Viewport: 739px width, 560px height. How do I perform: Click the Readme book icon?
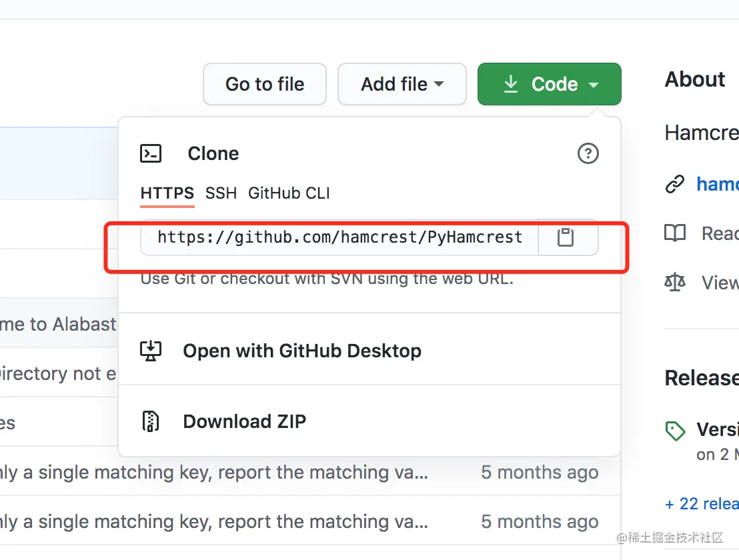pos(675,233)
